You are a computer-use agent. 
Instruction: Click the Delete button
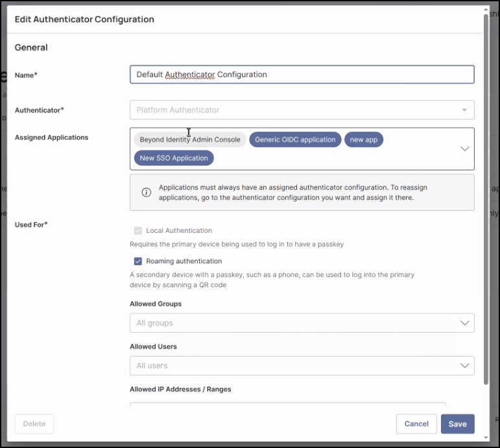point(34,424)
